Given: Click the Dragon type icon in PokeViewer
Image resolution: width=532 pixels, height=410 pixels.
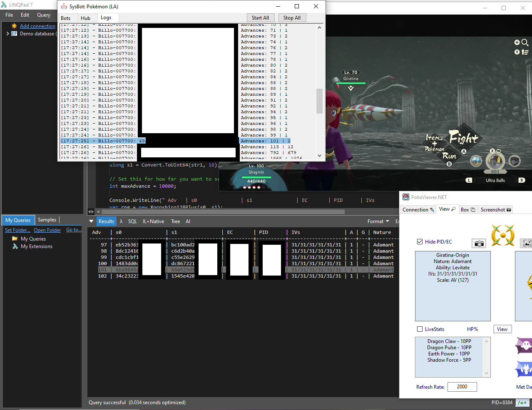Looking at the screenshot, I should coord(524,369).
